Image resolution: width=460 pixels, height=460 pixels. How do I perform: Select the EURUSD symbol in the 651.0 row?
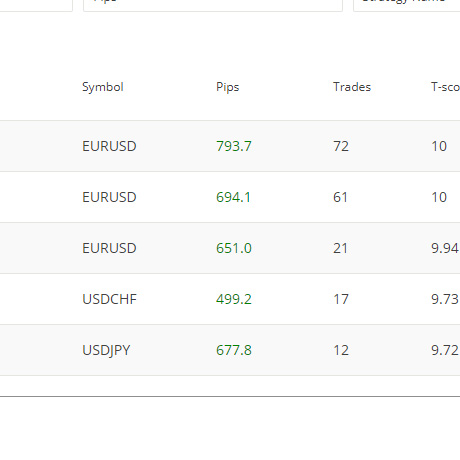[x=109, y=248]
